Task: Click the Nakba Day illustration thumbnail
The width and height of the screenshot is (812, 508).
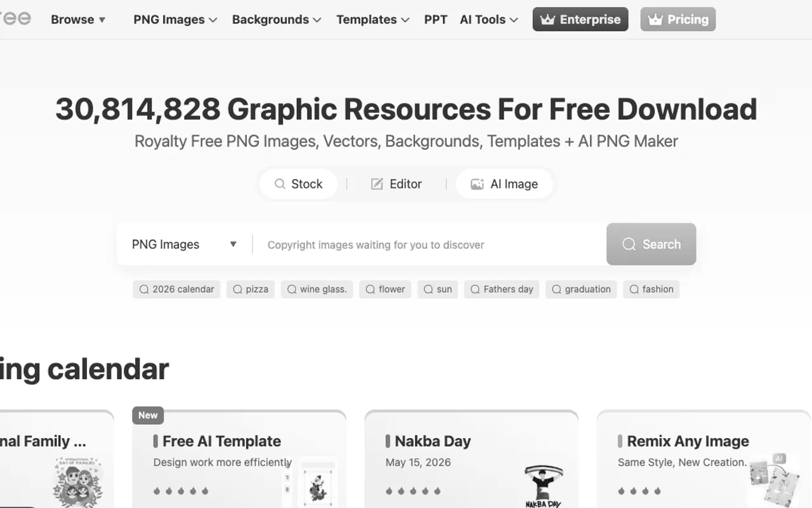Action: point(543,486)
